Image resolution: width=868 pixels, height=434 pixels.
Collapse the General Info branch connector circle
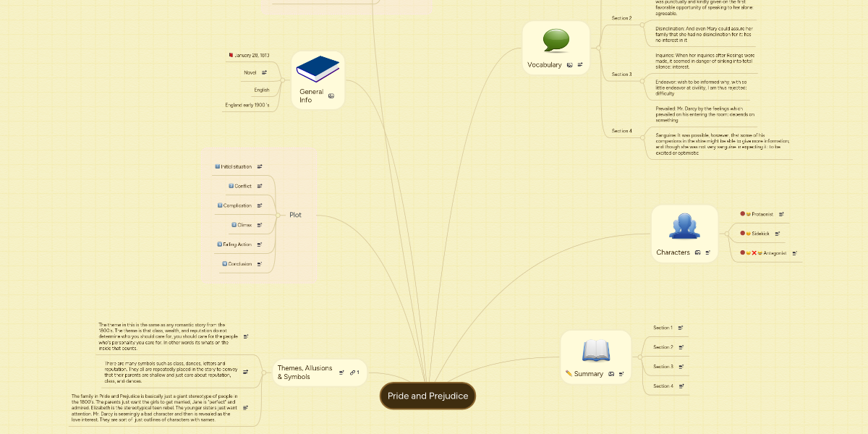pos(283,80)
